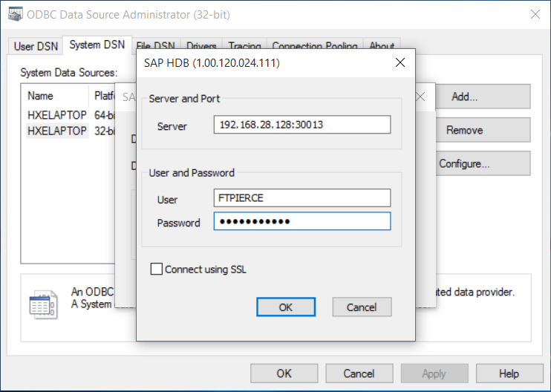Open the Connection Pooling tab
551x392 pixels.
click(315, 46)
